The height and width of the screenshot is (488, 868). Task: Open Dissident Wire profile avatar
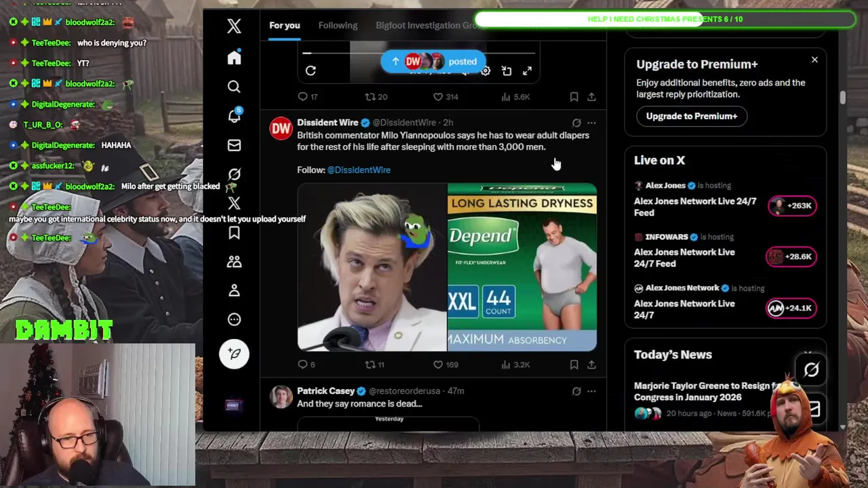[281, 128]
